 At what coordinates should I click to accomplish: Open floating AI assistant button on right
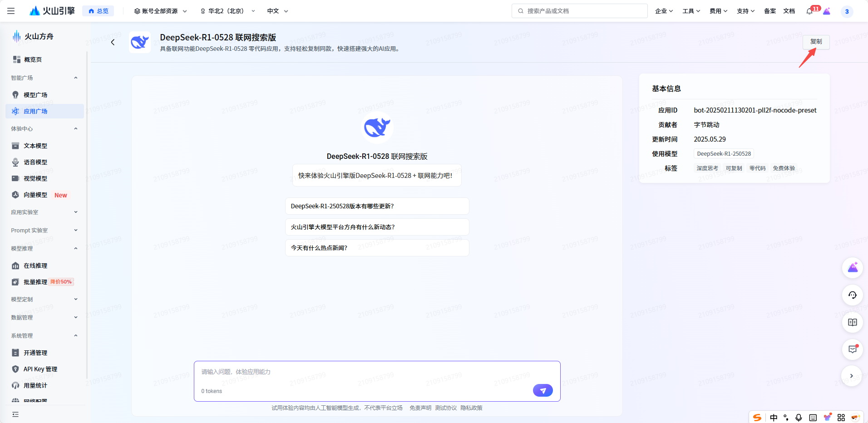pos(852,268)
